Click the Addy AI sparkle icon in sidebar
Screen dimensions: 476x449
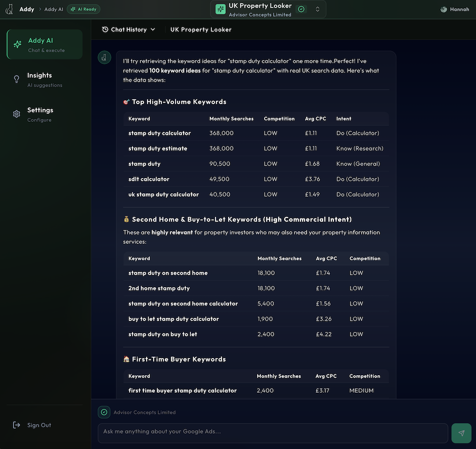point(17,45)
